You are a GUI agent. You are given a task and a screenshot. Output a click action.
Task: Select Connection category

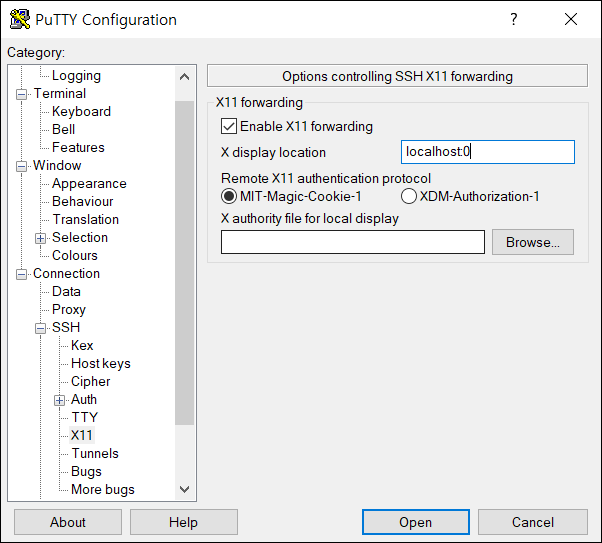[x=66, y=273]
